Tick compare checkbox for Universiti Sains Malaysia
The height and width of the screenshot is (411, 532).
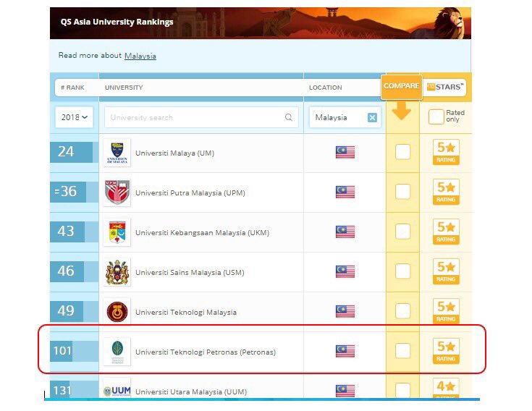point(402,271)
